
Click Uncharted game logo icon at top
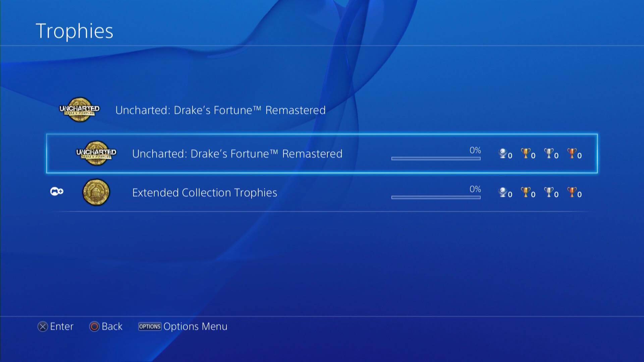coord(79,110)
